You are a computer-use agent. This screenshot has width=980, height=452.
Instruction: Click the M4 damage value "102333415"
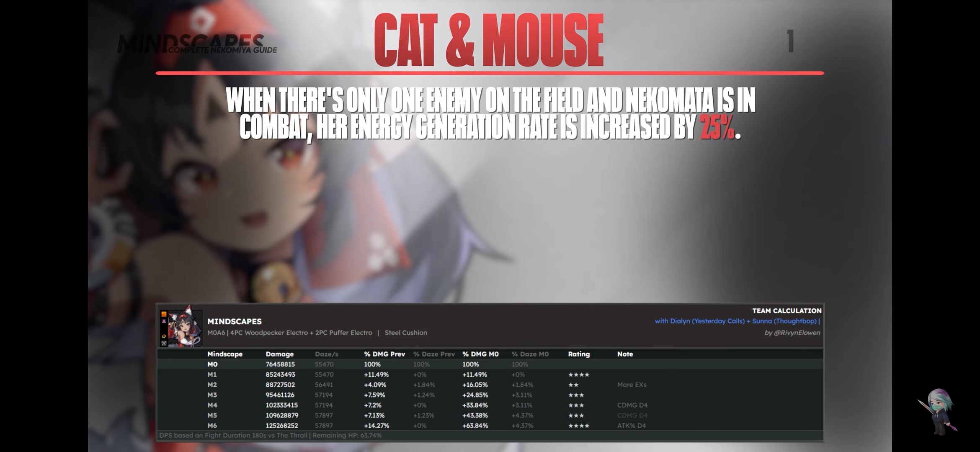pos(281,405)
